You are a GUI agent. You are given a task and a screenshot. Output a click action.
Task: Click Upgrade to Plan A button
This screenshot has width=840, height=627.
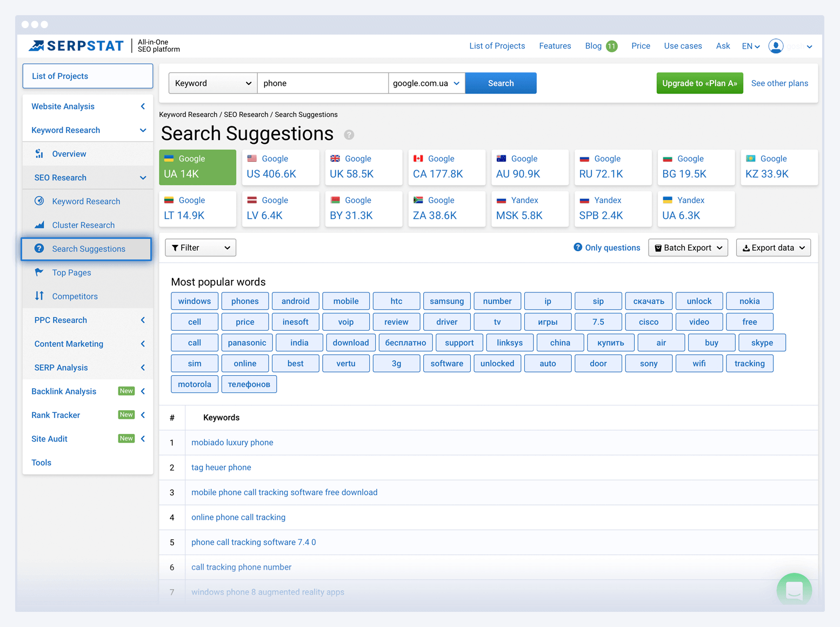coord(699,83)
